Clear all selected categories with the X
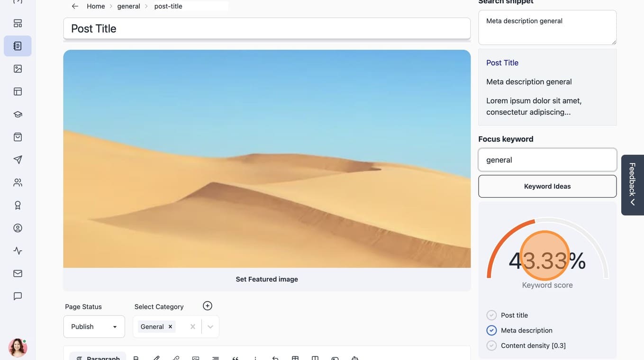The width and height of the screenshot is (644, 360). [192, 326]
